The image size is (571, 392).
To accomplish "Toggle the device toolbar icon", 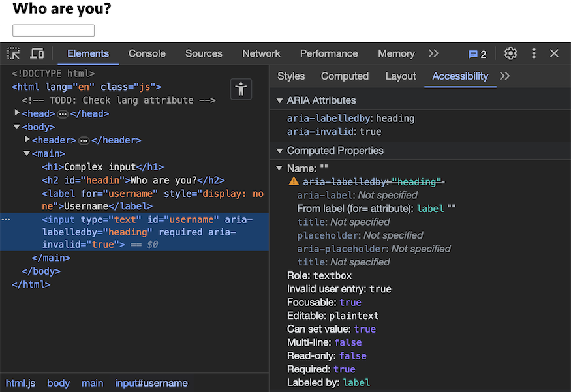I will tap(37, 53).
